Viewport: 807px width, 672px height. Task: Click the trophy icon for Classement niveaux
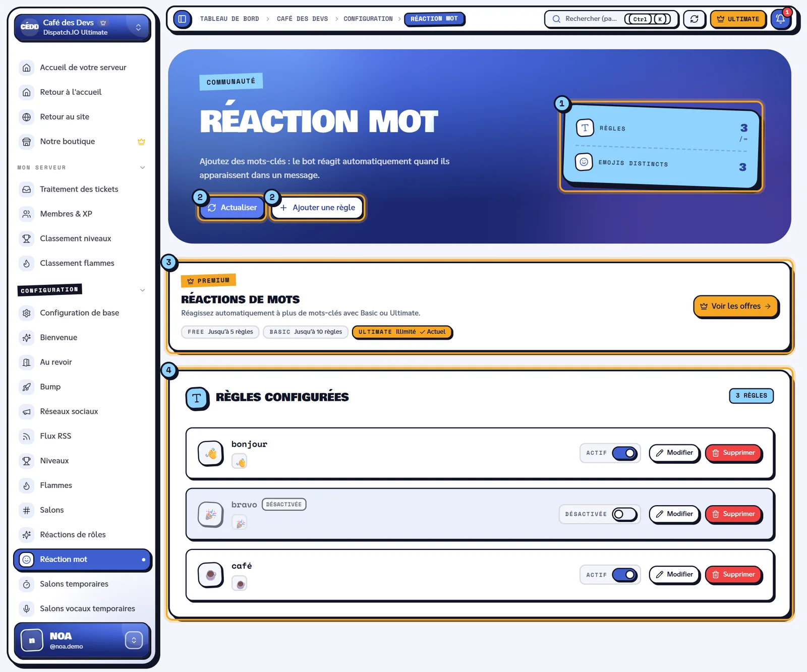[x=27, y=239]
